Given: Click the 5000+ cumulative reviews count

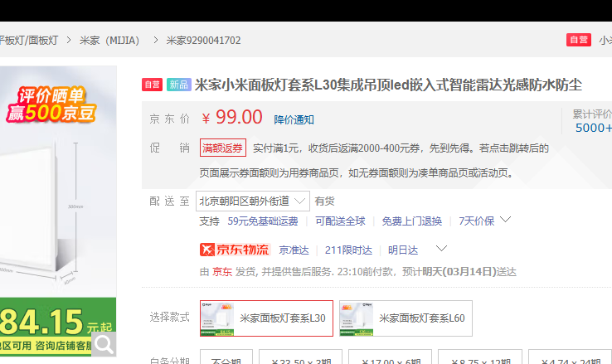Looking at the screenshot, I should (x=593, y=128).
